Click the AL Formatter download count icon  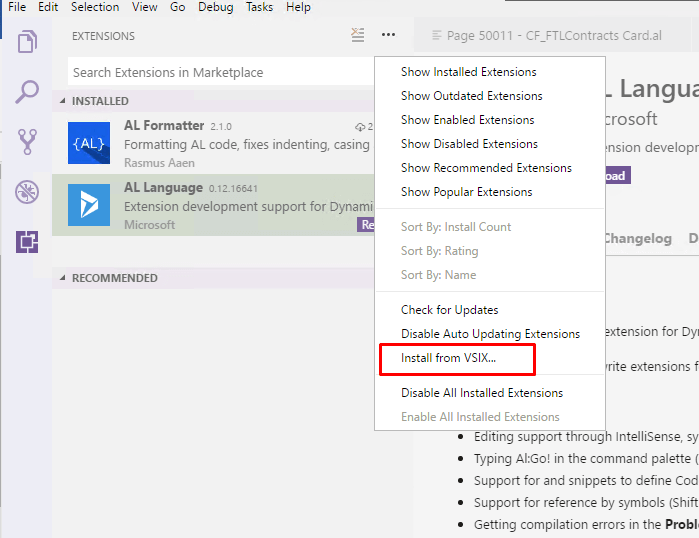pos(360,127)
